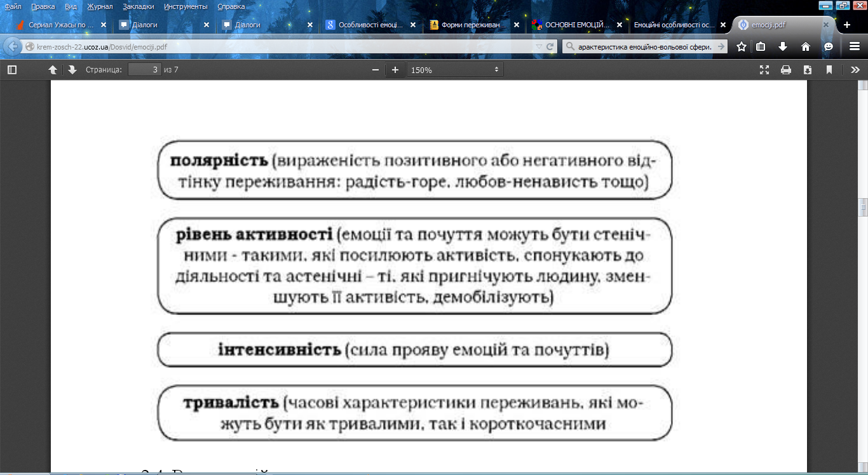Open the browser downloads panel
868x475 pixels.
[x=783, y=46]
